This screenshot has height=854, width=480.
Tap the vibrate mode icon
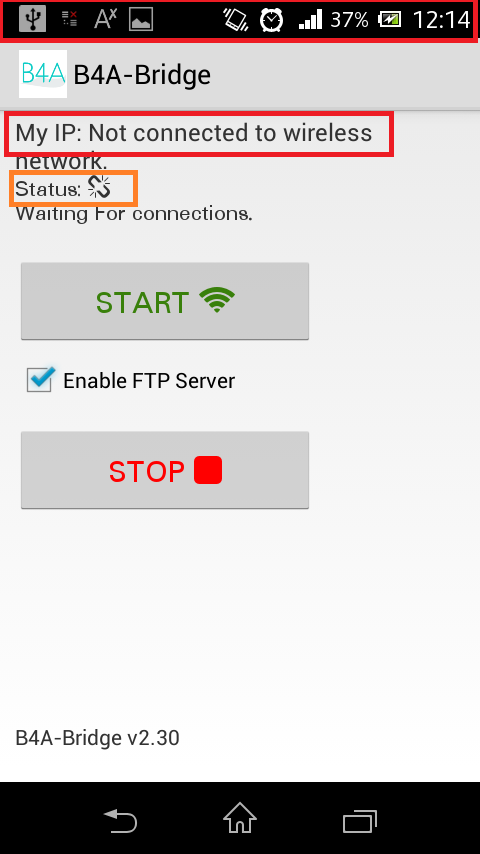[x=236, y=20]
